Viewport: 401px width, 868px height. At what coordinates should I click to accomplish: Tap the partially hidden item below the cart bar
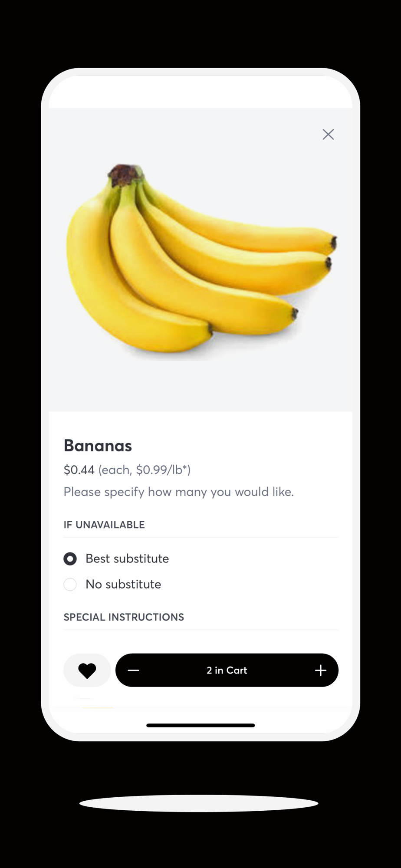[x=98, y=707]
